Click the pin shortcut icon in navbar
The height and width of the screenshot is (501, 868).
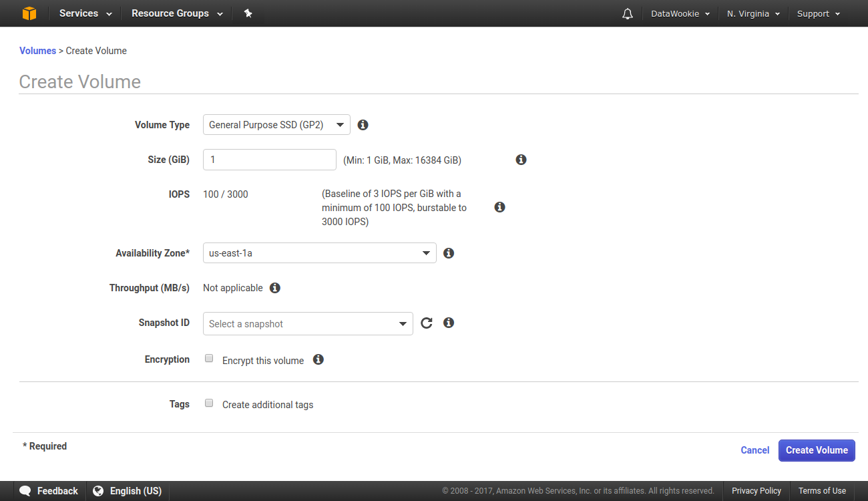coord(248,13)
